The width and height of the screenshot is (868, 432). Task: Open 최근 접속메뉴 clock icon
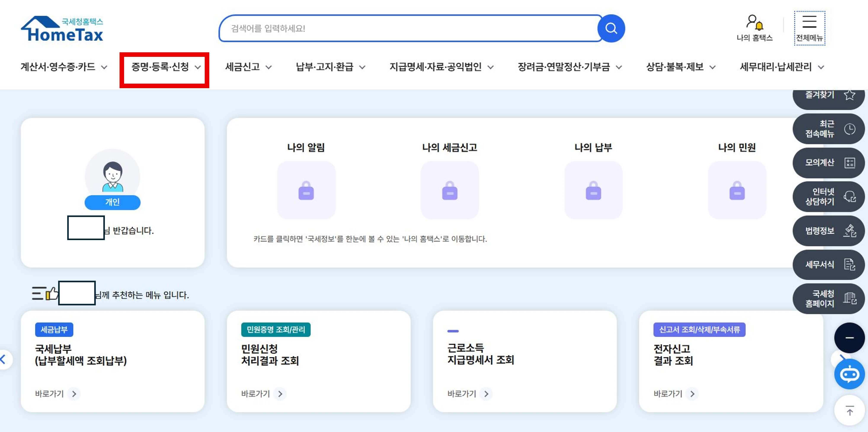tap(850, 129)
